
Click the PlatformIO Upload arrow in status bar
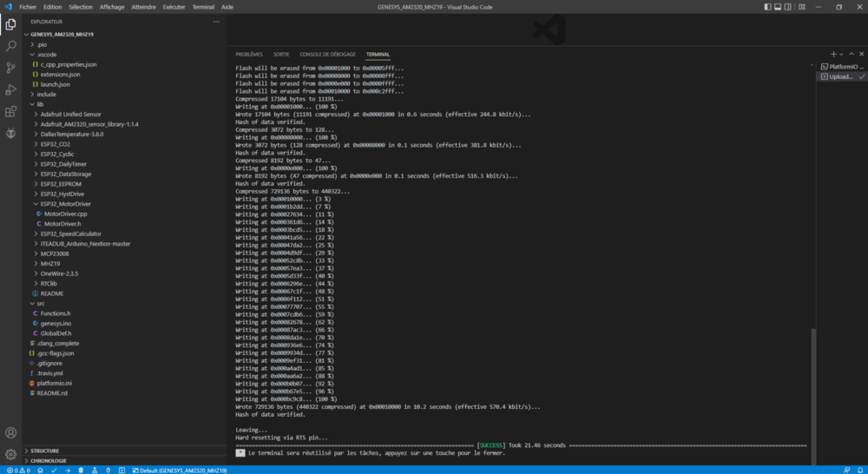pos(68,471)
